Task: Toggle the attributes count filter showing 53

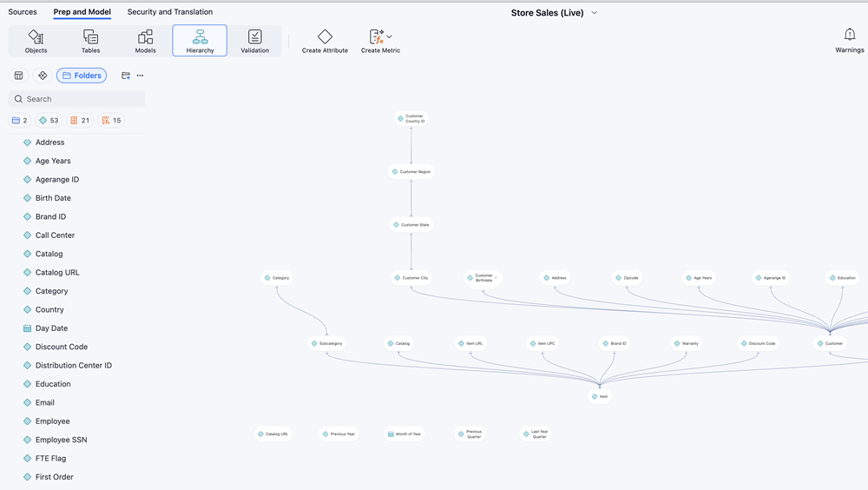Action: pyautogui.click(x=49, y=121)
